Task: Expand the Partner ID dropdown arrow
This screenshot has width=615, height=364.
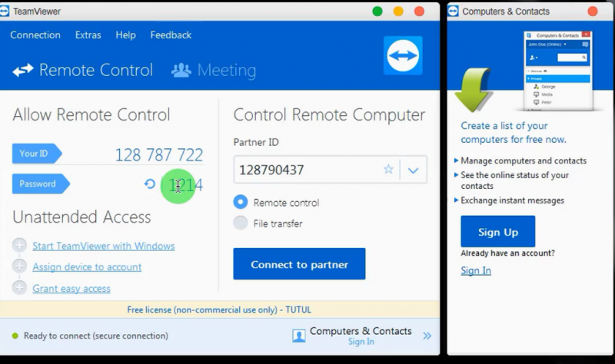Action: tap(413, 170)
